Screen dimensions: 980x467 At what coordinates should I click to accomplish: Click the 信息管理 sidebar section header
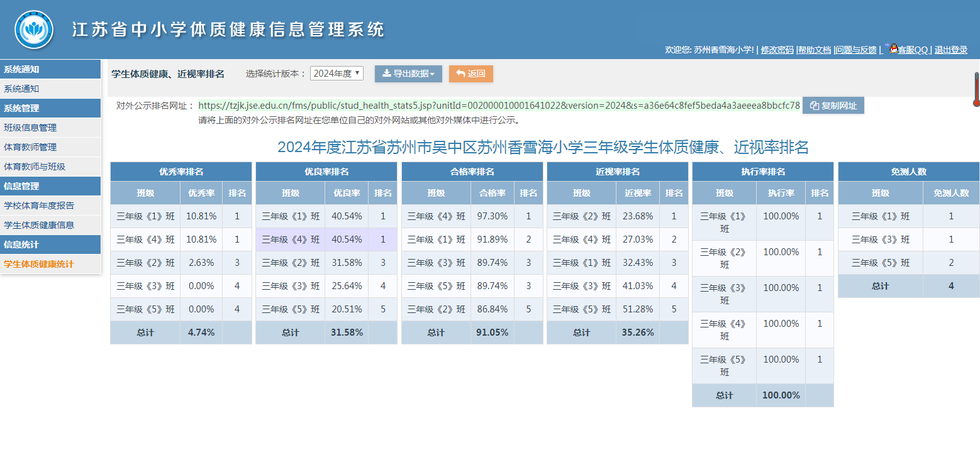50,186
